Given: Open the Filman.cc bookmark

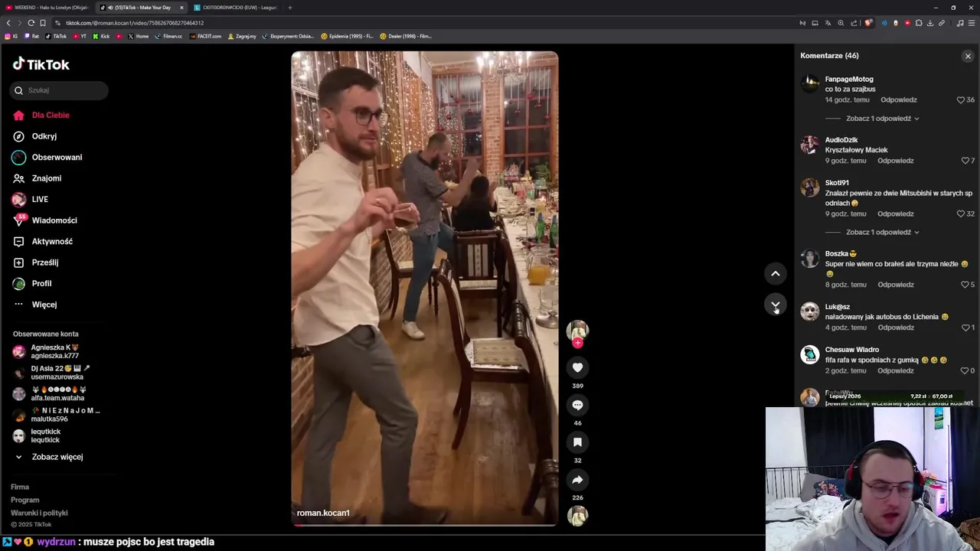Looking at the screenshot, I should [x=168, y=36].
